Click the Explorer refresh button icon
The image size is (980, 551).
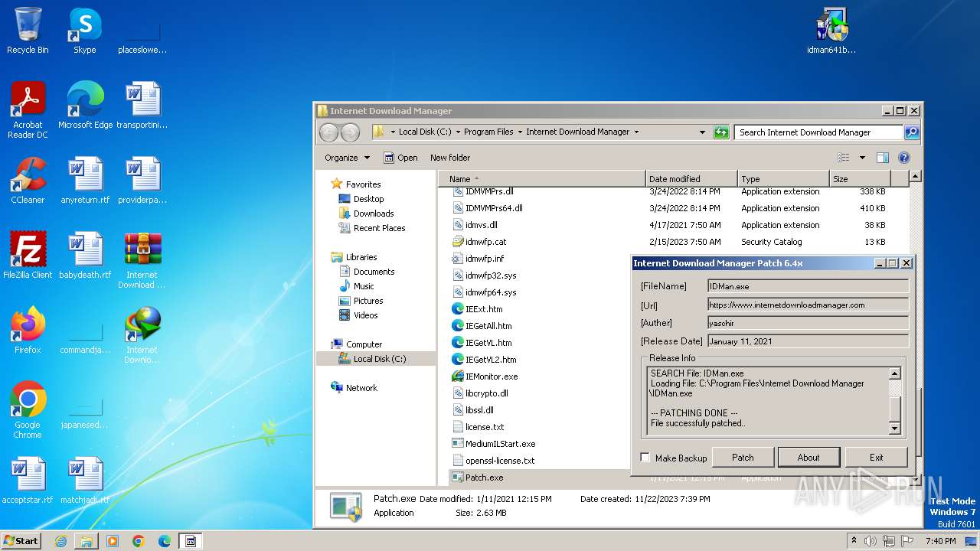[720, 132]
